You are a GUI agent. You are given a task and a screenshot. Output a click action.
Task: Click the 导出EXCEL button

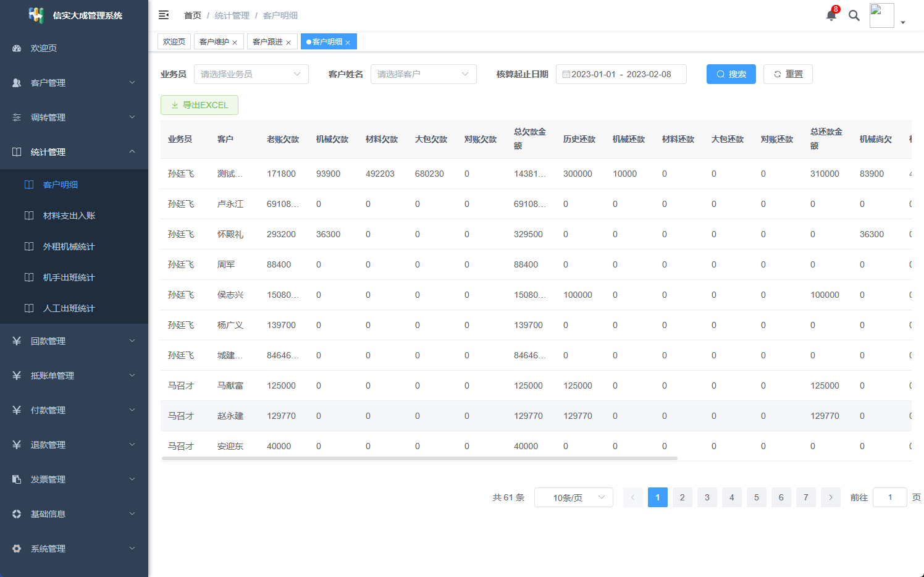coord(199,105)
